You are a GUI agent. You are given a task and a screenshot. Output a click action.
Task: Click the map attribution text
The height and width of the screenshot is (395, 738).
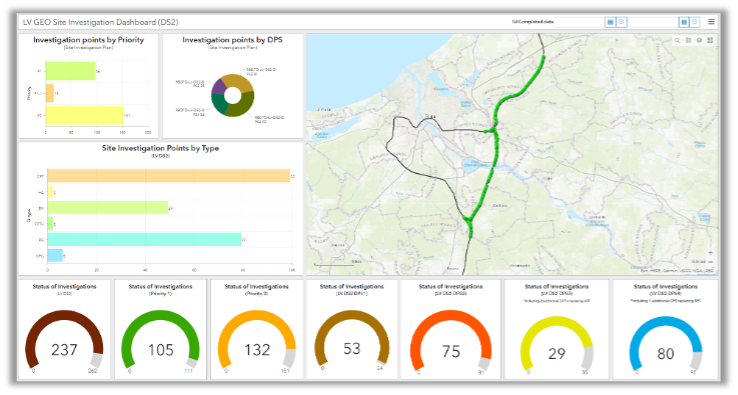(x=677, y=271)
